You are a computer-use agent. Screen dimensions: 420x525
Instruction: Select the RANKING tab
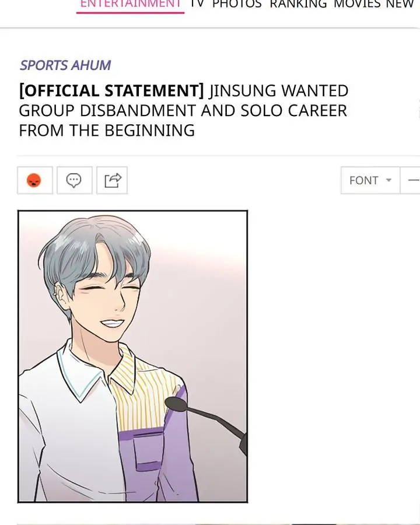(298, 4)
